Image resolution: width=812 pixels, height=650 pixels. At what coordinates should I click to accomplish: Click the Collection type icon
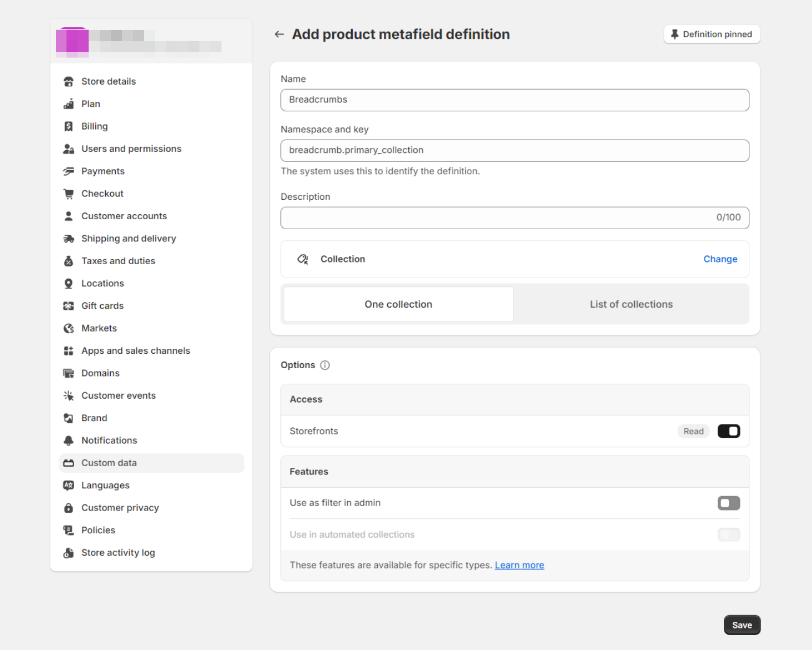click(x=303, y=259)
